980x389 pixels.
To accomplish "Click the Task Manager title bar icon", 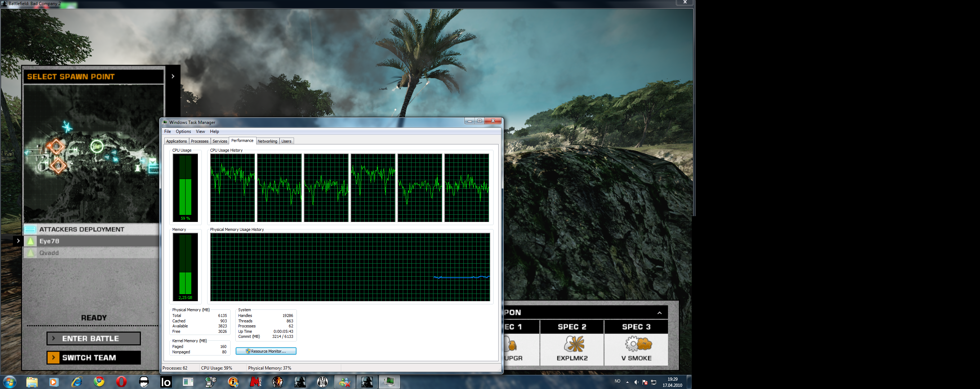I will click(165, 122).
